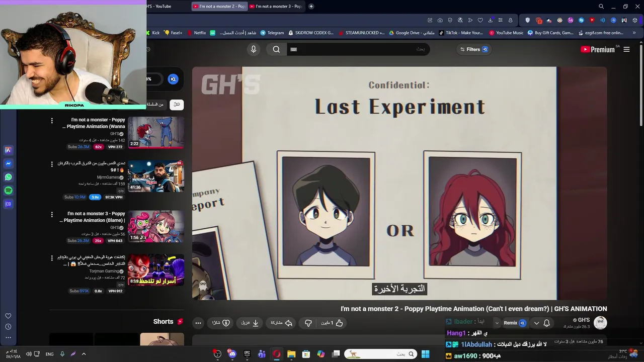Image resolution: width=644 pixels, height=362 pixels.
Task: Open options menu for Wanna video
Action: (x=52, y=121)
